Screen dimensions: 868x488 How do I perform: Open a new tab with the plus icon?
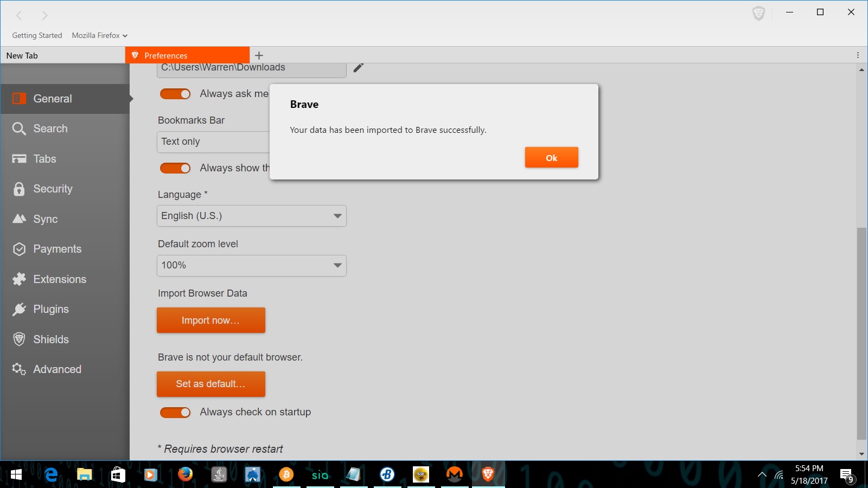point(259,55)
